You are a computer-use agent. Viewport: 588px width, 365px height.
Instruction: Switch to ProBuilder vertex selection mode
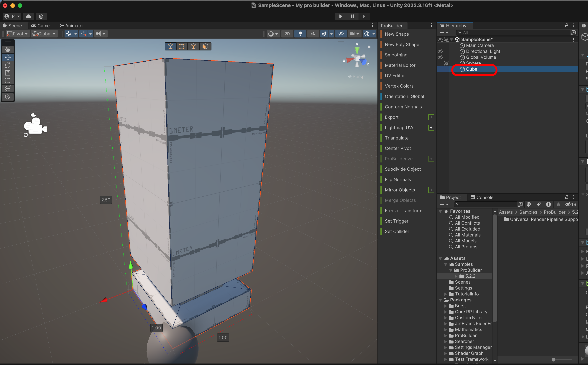tap(182, 46)
